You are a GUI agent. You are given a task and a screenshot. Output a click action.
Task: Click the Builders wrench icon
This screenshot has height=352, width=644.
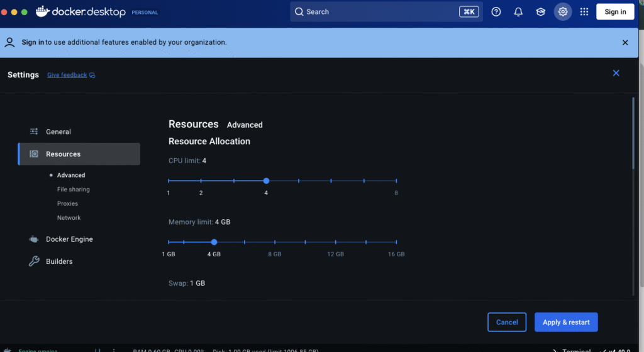point(34,261)
